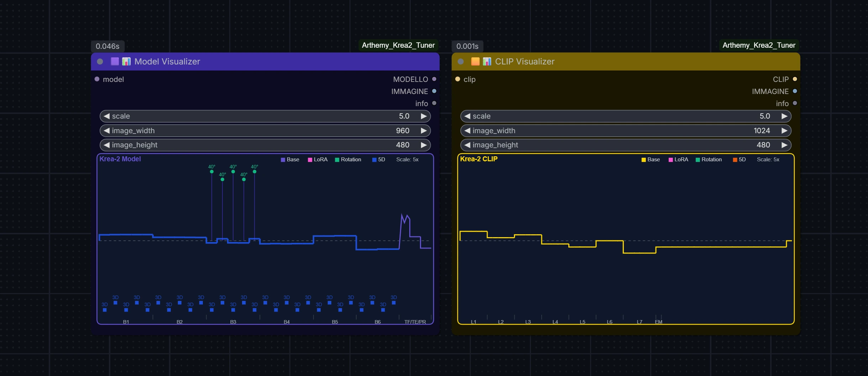
Task: Collapse the CLIP Visualizer node via gray dot
Action: click(461, 62)
